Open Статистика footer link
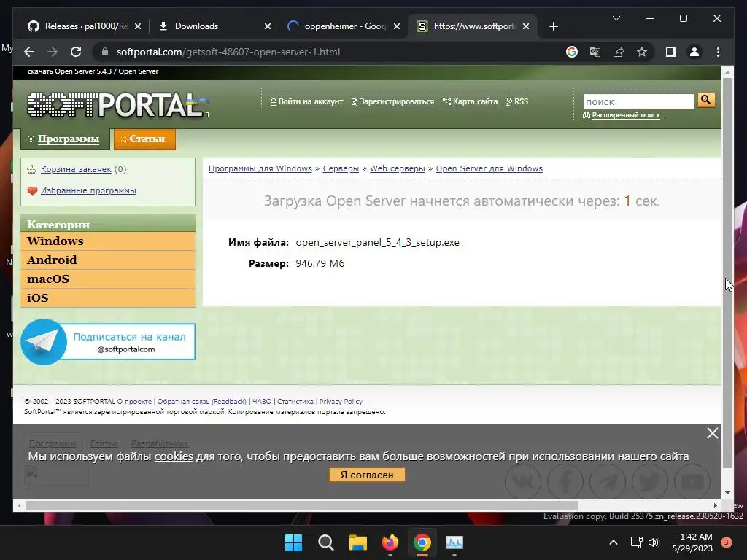 tap(295, 402)
